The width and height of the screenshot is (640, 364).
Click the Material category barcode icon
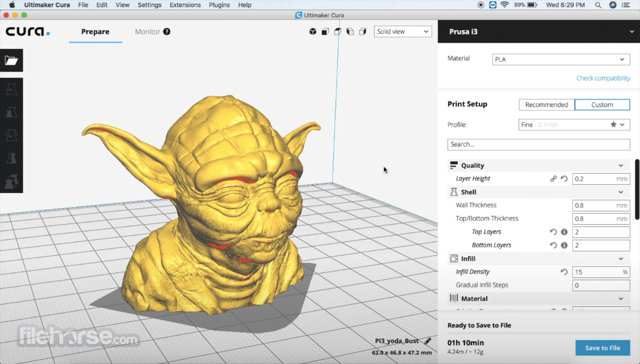tap(453, 299)
